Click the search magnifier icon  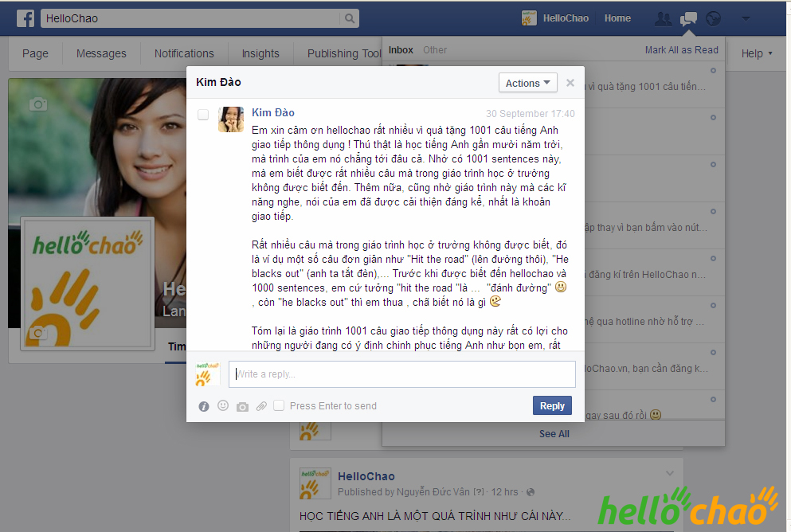pyautogui.click(x=349, y=18)
